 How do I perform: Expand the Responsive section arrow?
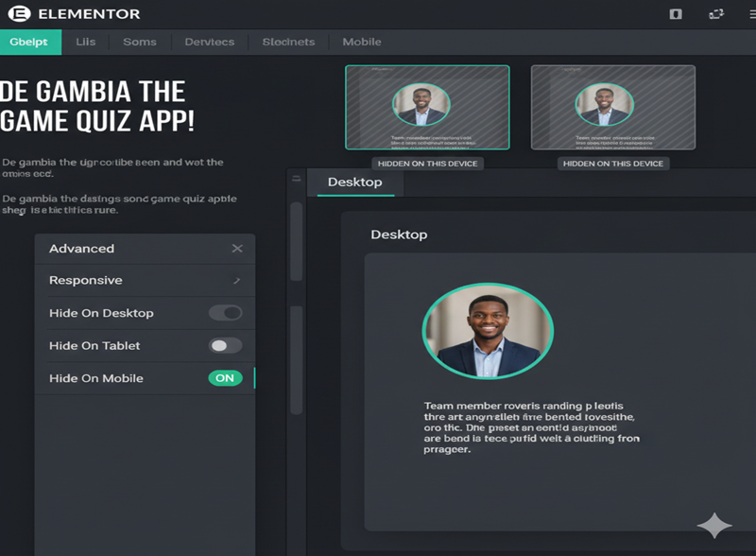click(236, 281)
